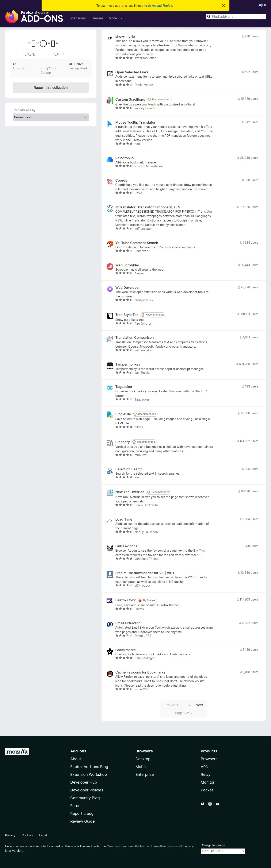
Task: Open the VPN product footer link
Action: (205, 767)
